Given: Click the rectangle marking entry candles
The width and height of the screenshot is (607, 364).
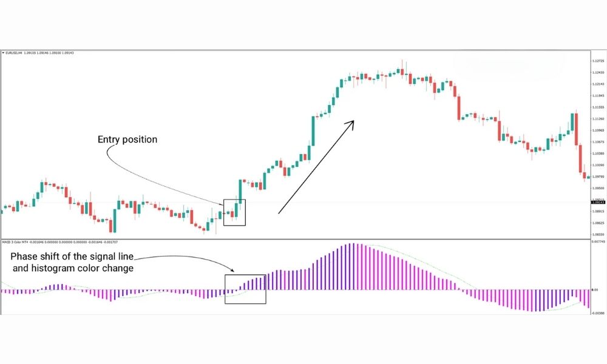Looking at the screenshot, I should pyautogui.click(x=234, y=212).
